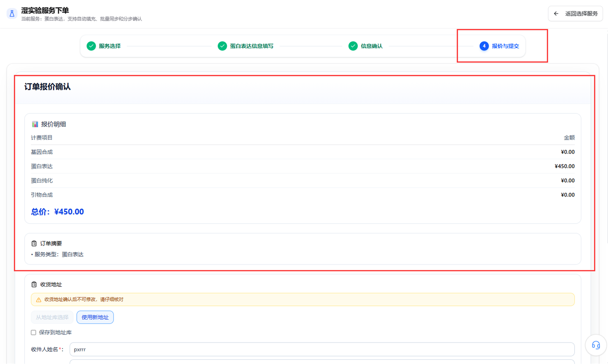This screenshot has height=364, width=608.
Task: Click the 服务类型：蛋白表达 summary line
Action: [x=57, y=254]
